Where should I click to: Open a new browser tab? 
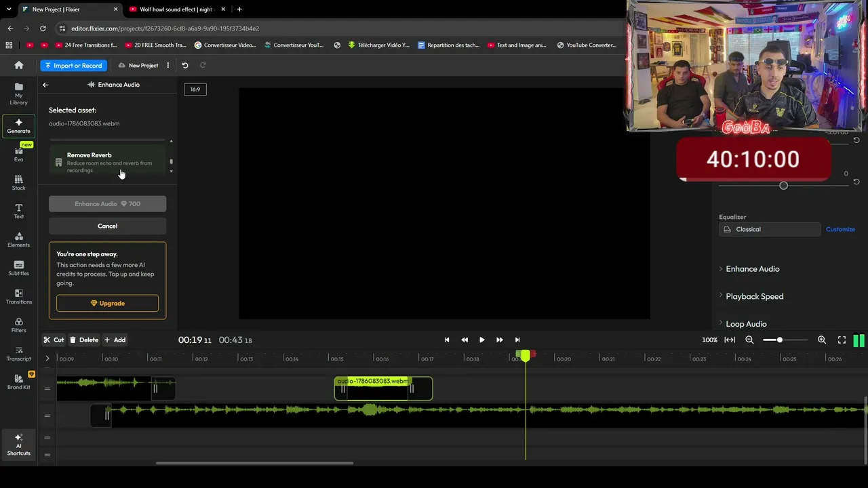239,9
